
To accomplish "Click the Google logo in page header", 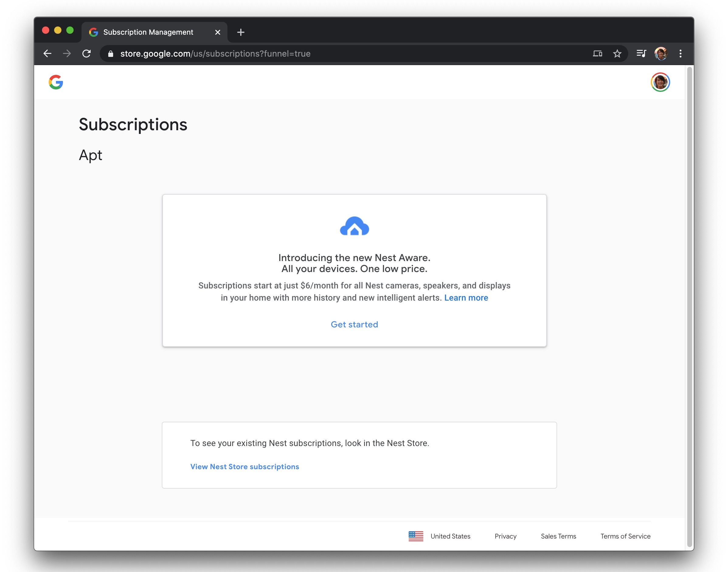I will [56, 82].
